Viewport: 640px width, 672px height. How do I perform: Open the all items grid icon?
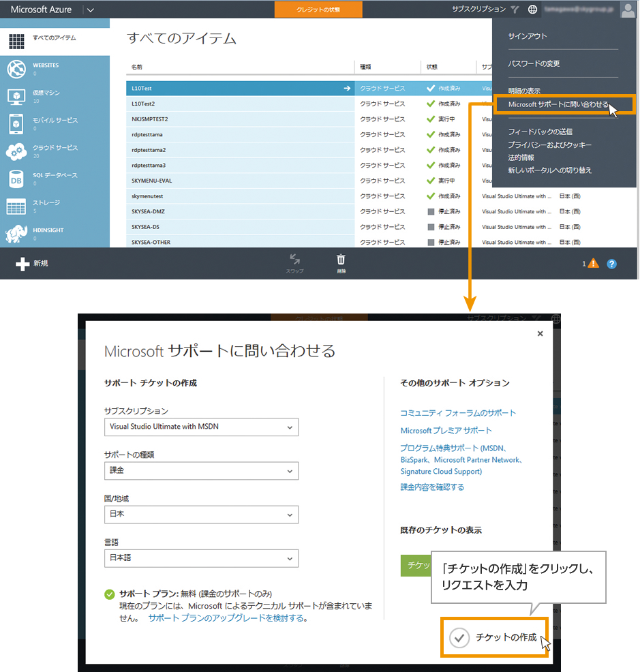point(16,41)
